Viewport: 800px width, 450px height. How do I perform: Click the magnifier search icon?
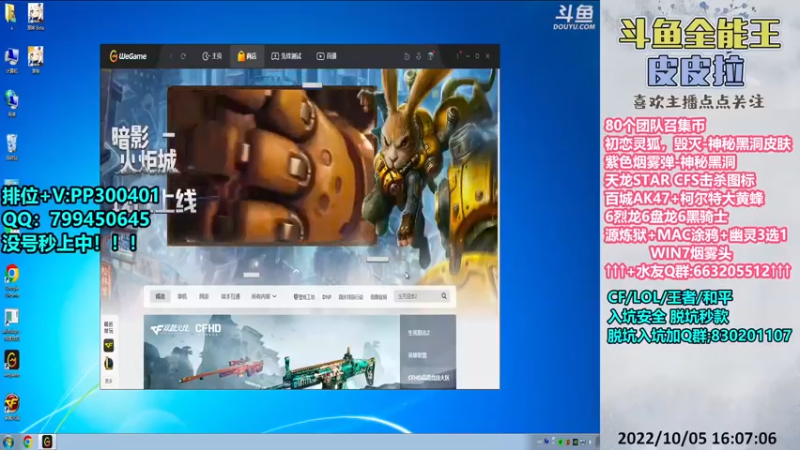coord(444,296)
